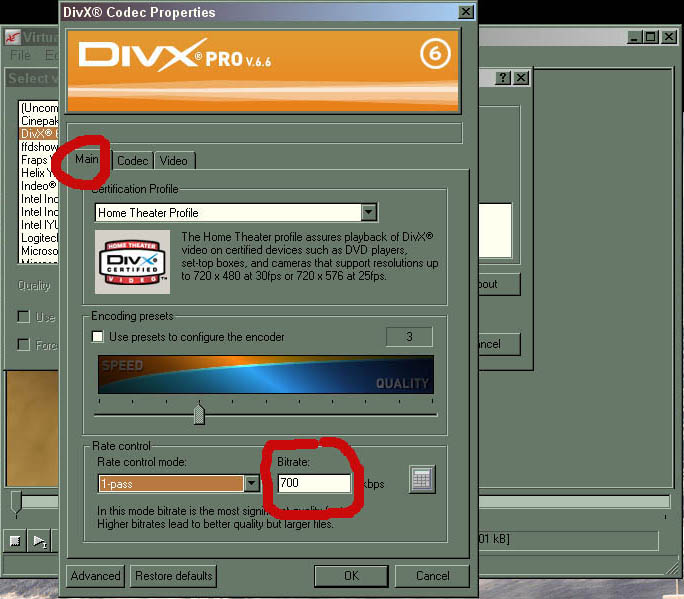
Task: Click the About button in codec selection dialog
Action: coord(499,284)
